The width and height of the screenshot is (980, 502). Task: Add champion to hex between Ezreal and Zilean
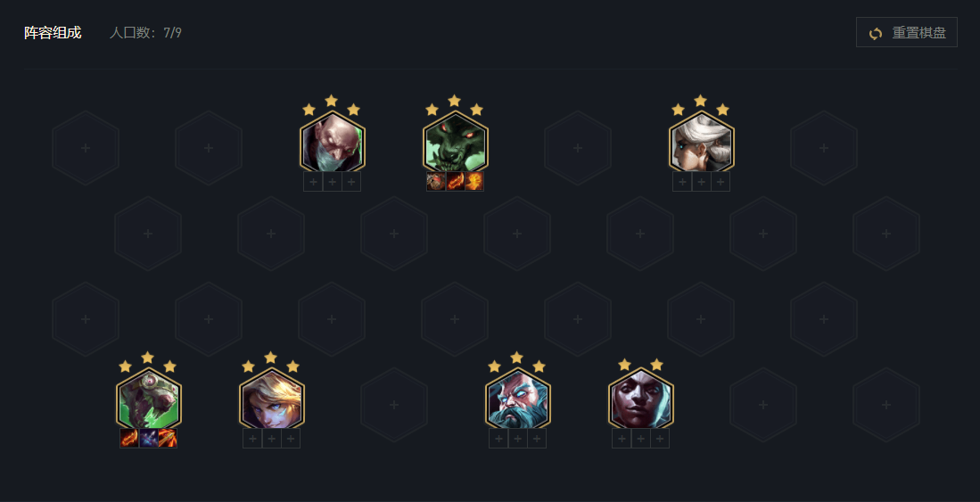(x=394, y=405)
